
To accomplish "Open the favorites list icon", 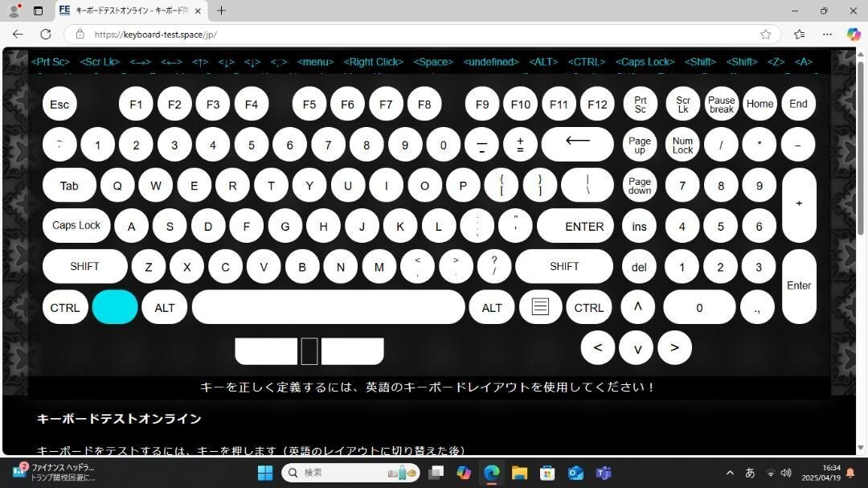I will pos(800,35).
